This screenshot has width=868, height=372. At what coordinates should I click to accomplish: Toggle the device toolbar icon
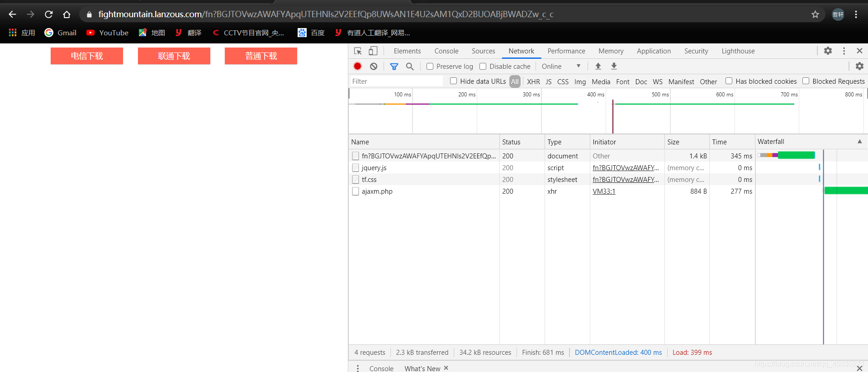pos(373,51)
